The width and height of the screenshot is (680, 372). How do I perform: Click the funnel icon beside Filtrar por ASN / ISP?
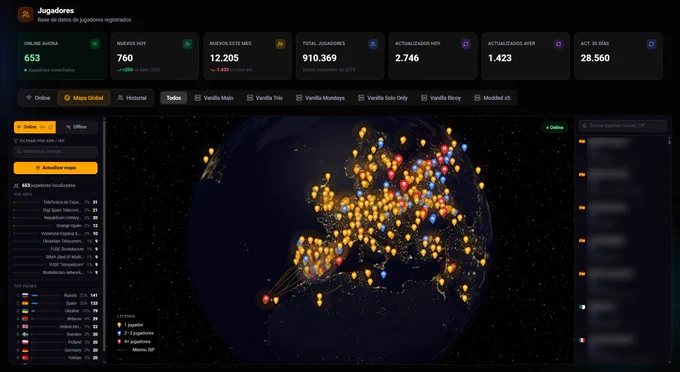tap(16, 141)
